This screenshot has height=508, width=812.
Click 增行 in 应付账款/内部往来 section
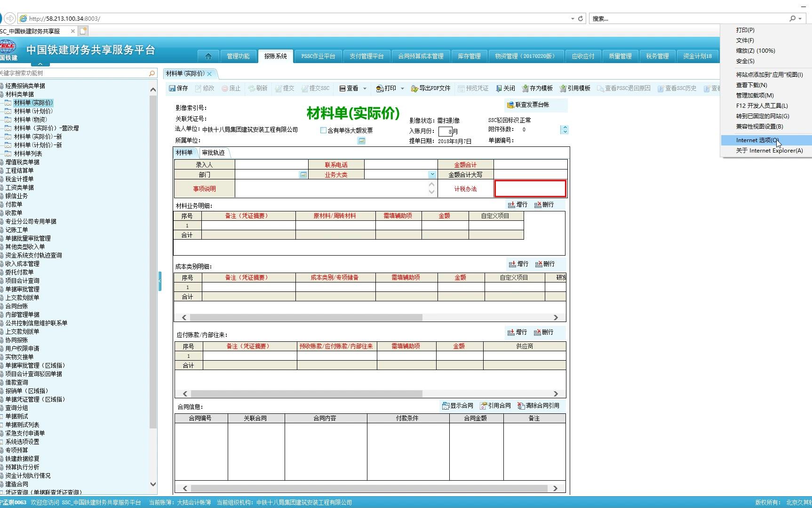click(517, 332)
